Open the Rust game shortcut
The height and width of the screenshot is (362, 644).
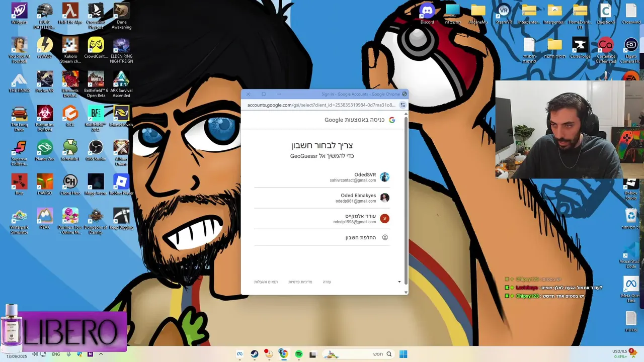coord(19,185)
